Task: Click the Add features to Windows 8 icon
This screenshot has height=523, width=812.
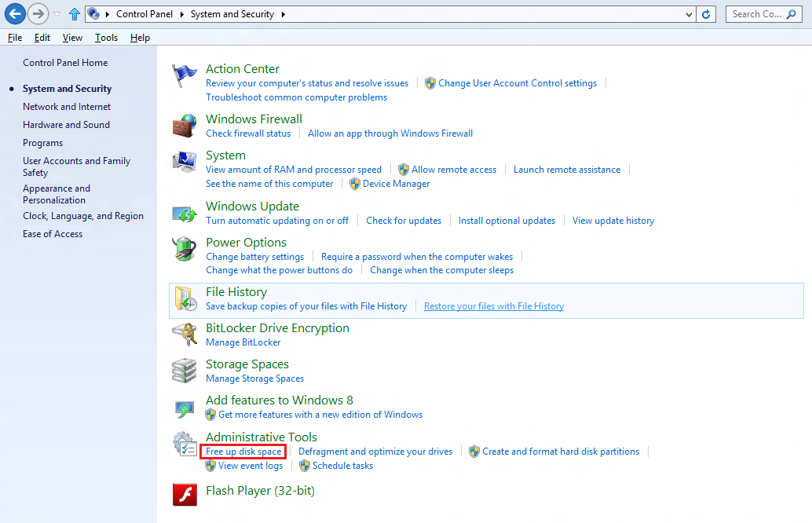Action: [x=185, y=409]
